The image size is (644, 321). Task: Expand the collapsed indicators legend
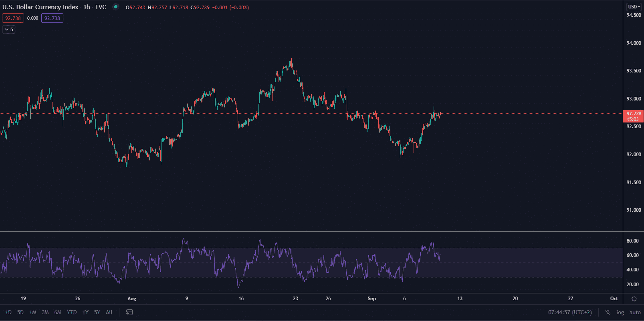coord(9,30)
